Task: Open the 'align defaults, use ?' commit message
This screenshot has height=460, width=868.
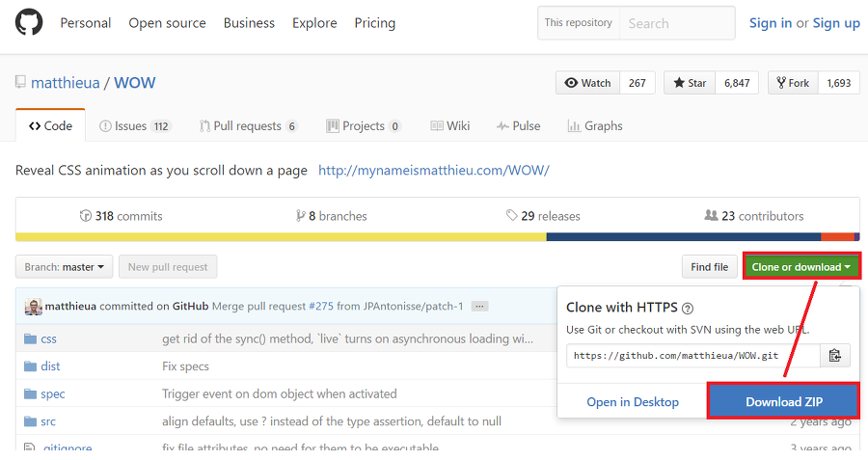Action: point(332,421)
